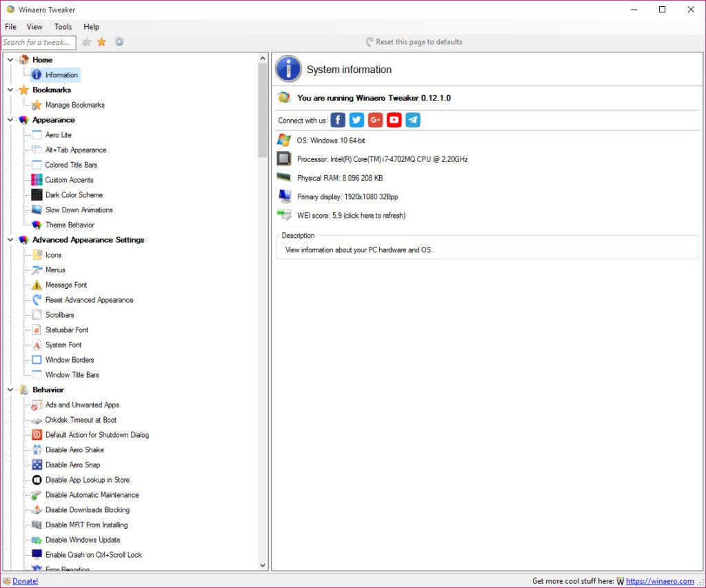Open the Twitter link icon

356,120
